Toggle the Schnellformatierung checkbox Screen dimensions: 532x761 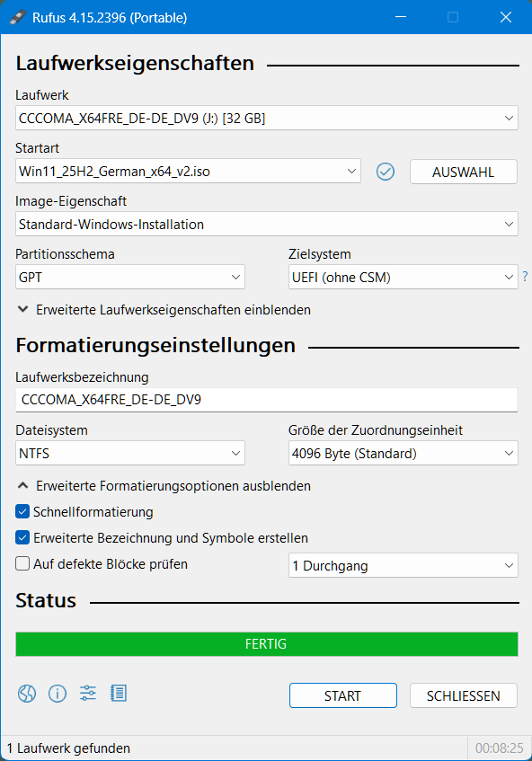tap(22, 511)
